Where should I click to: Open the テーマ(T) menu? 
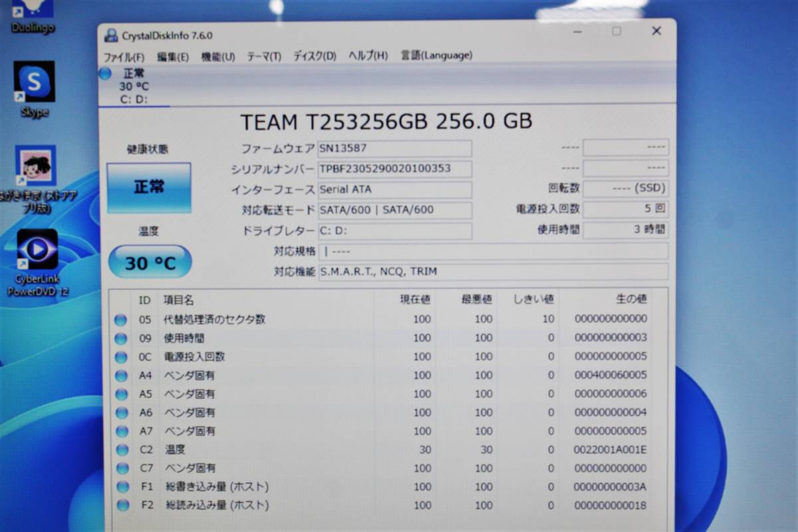(x=264, y=57)
